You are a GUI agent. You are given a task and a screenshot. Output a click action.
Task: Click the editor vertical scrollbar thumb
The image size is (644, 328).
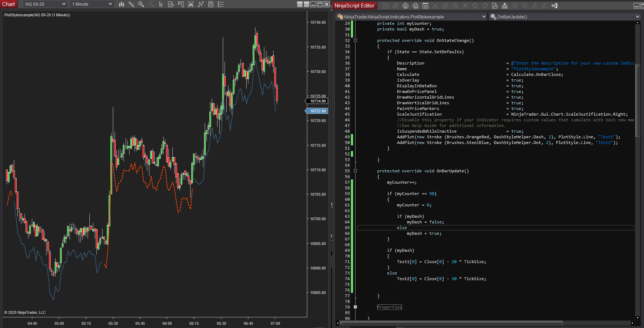638,101
